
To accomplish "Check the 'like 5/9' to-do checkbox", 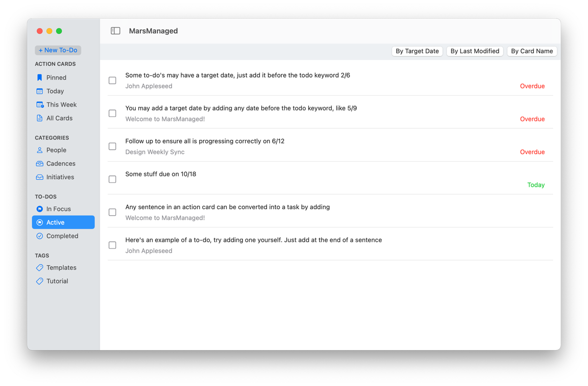I will (112, 113).
